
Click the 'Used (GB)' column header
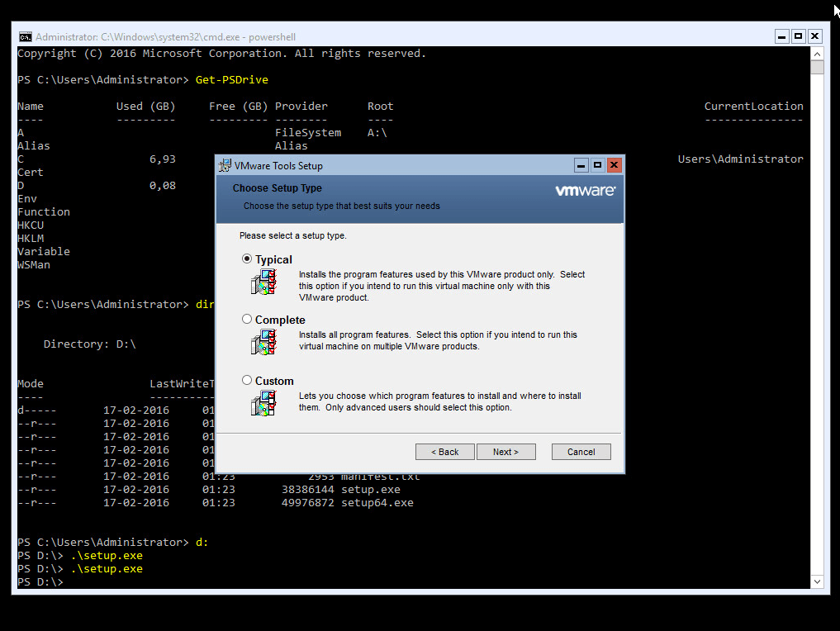coord(145,106)
